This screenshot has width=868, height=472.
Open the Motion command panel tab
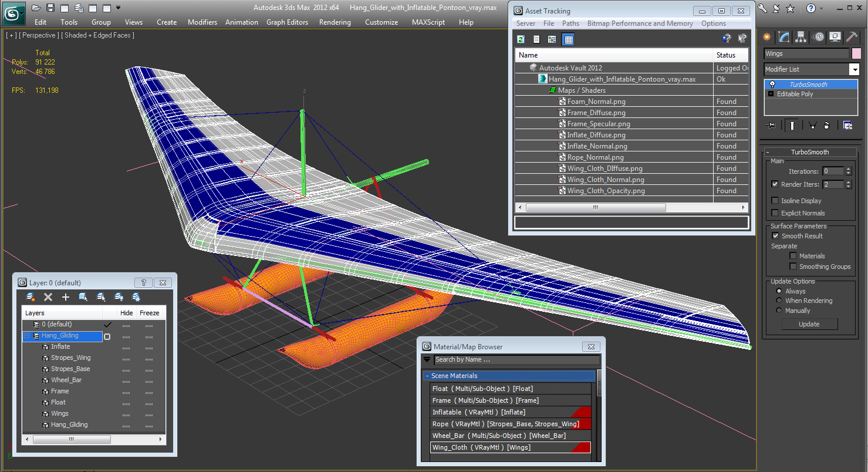[819, 37]
